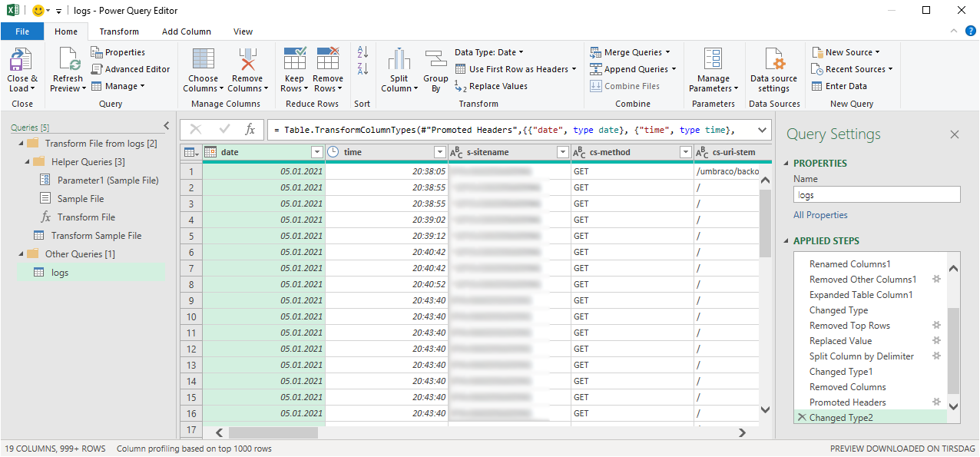The image size is (980, 457).
Task: Click the s-sitename column's ABC type icon
Action: click(456, 152)
